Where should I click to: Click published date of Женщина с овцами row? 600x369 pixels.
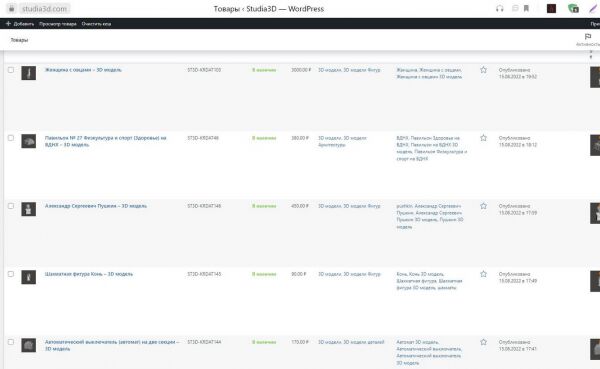[518, 73]
